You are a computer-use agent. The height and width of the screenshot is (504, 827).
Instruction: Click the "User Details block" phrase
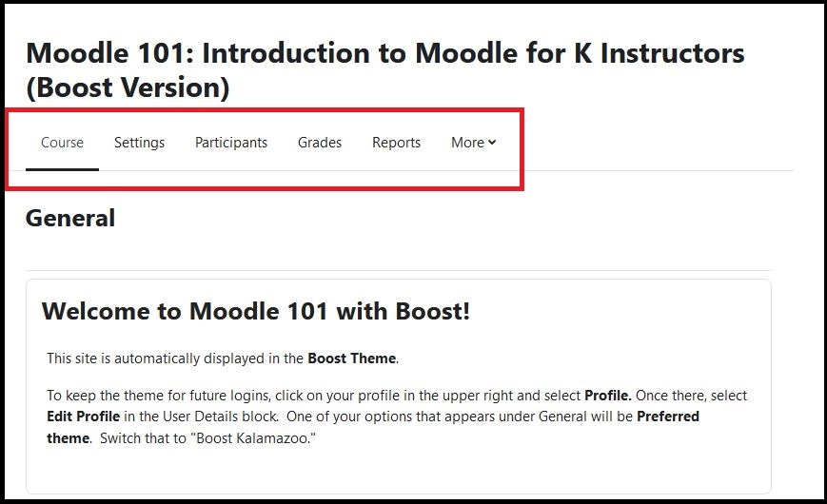(x=220, y=417)
